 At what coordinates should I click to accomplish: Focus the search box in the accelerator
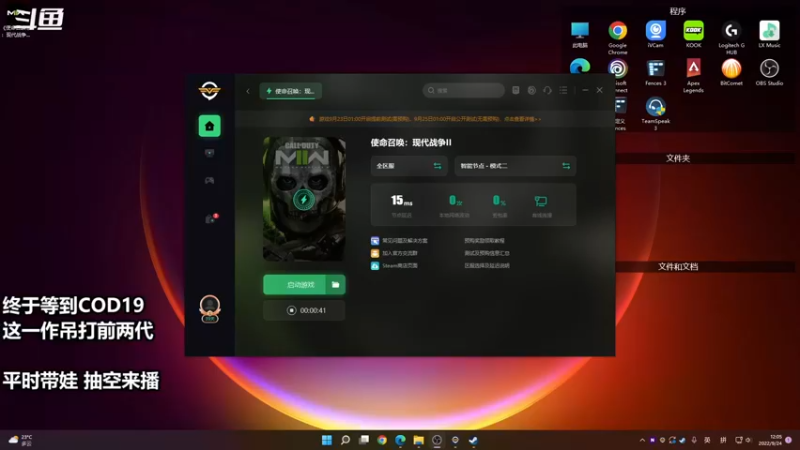[463, 90]
